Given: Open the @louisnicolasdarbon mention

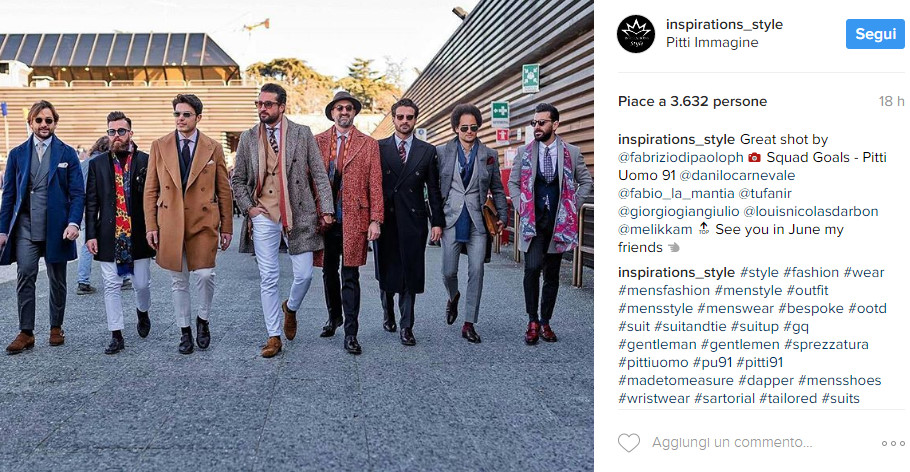Looking at the screenshot, I should 811,211.
